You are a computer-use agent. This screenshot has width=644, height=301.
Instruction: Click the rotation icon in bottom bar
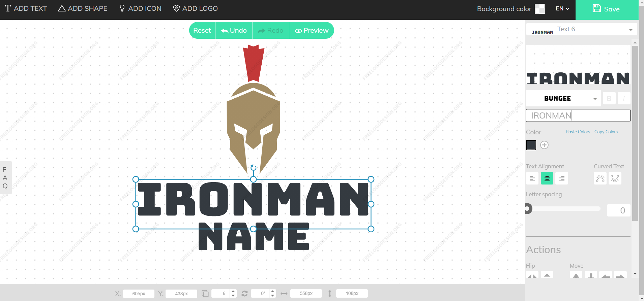[245, 294]
